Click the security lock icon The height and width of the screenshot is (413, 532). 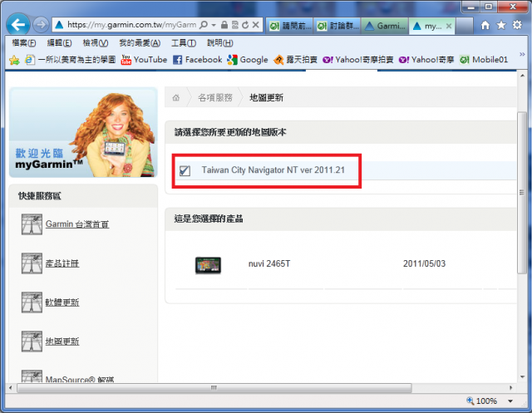click(x=224, y=25)
